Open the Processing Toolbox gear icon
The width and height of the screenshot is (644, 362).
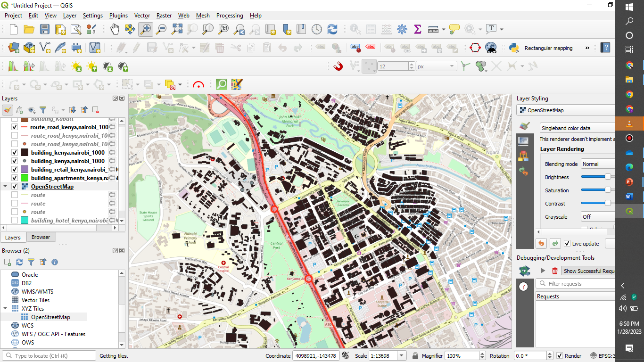402,29
